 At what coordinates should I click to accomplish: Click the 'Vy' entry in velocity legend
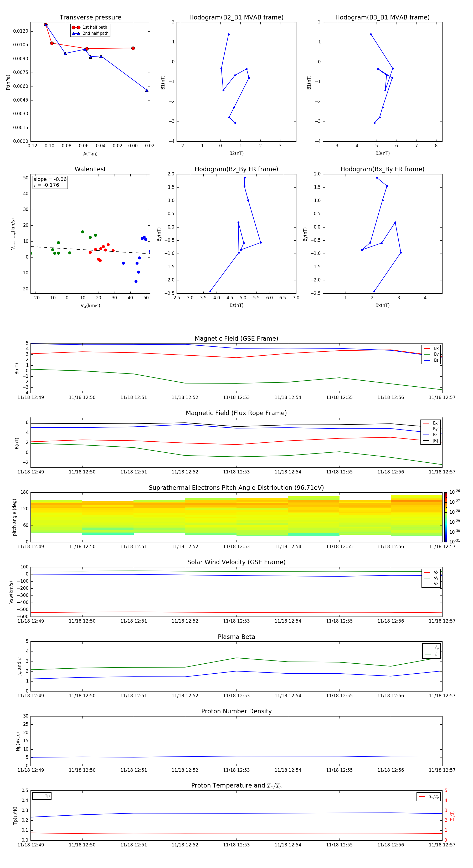pos(431,578)
